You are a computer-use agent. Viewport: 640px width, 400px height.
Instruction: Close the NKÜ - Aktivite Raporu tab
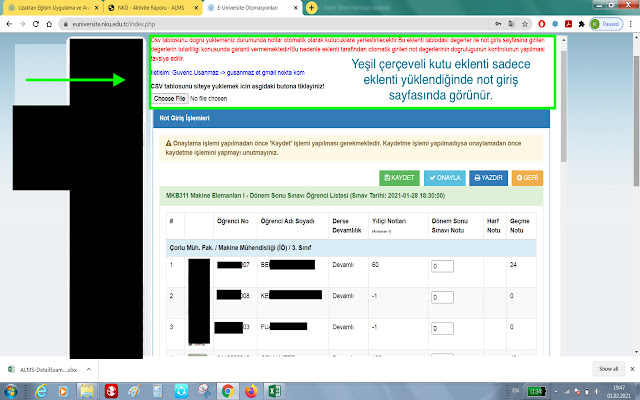[196, 8]
